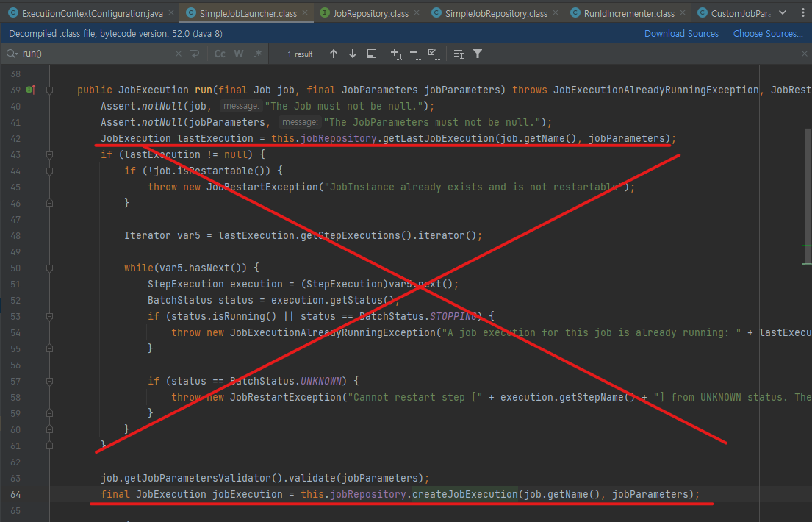Collapse the UNKNOWN status block line 57
Image resolution: width=812 pixels, height=522 pixels.
click(x=50, y=381)
